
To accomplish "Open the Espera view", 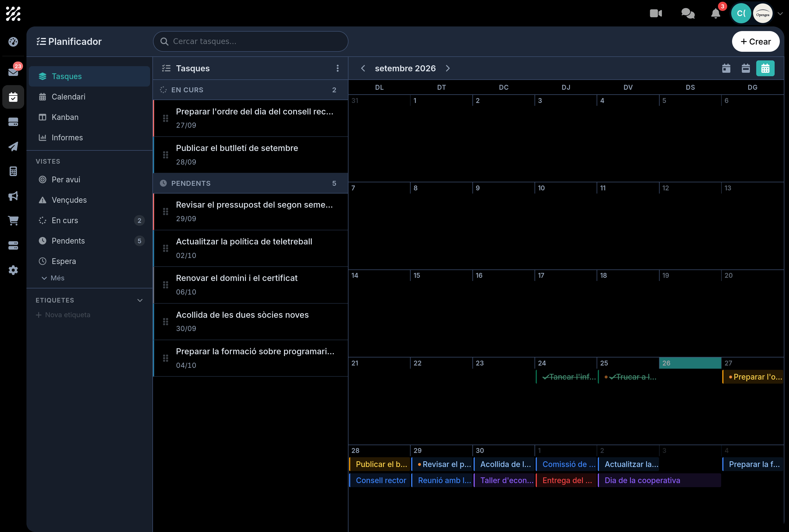I will (89, 261).
